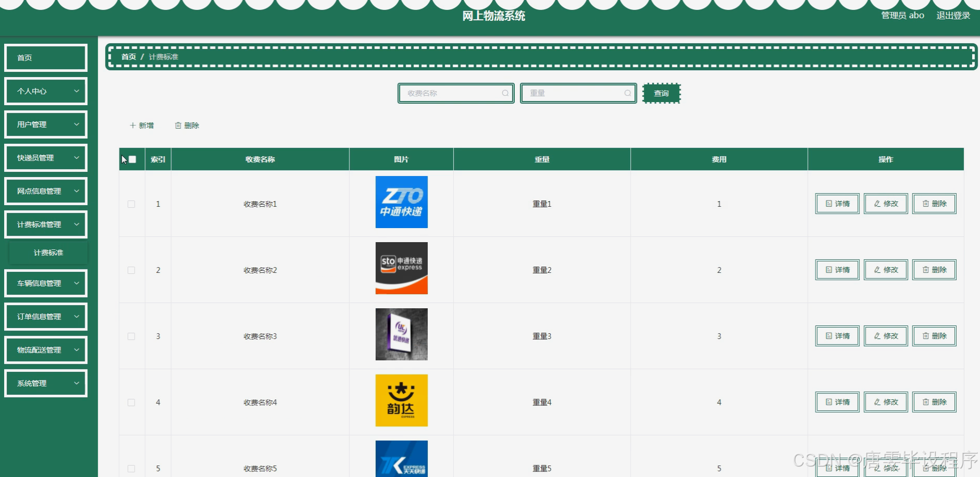Click the 查询 search button
Image resolution: width=980 pixels, height=477 pixels.
[661, 93]
